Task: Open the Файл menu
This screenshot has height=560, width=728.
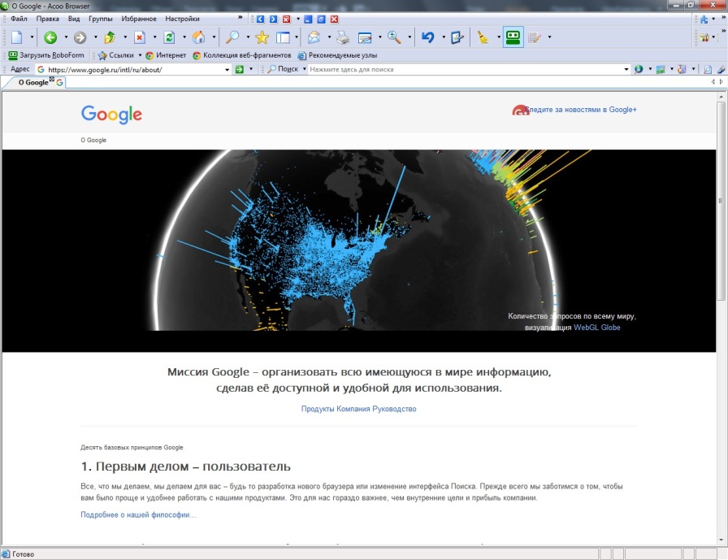Action: 19,19
